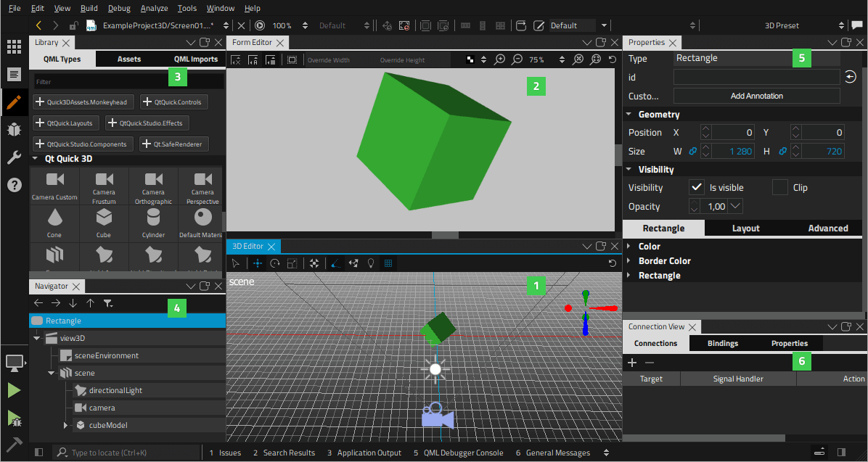Open zoom in tool in Form Editor toolbar
Image resolution: width=868 pixels, height=462 pixels.
point(499,59)
